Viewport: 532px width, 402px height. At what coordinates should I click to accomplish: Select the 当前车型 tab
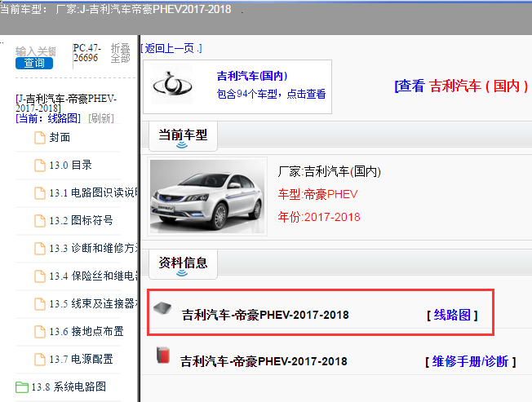pos(183,137)
